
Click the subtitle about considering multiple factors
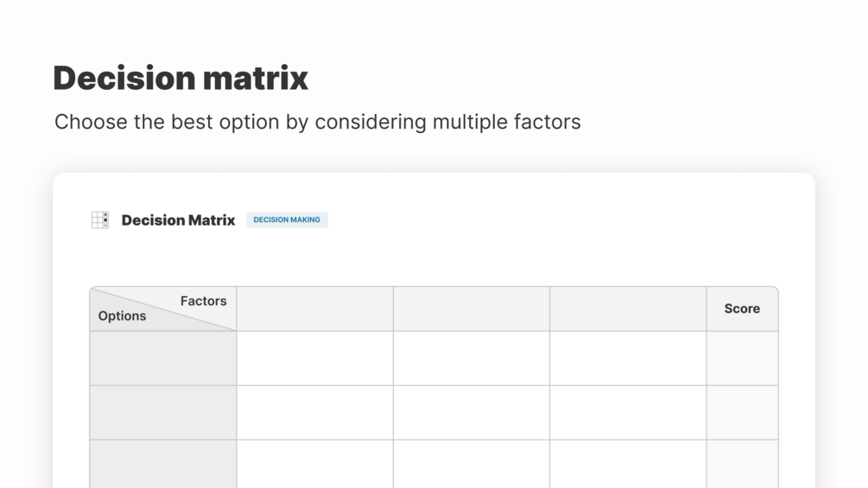(x=317, y=122)
